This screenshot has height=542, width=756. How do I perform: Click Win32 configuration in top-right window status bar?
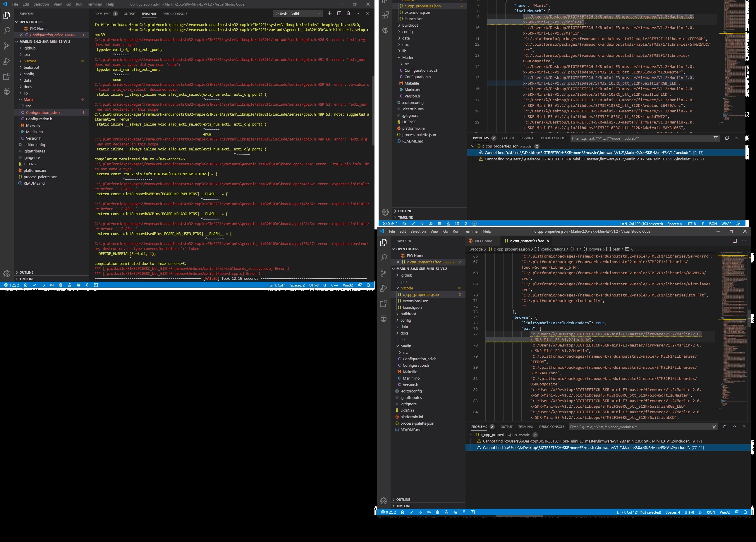click(726, 224)
